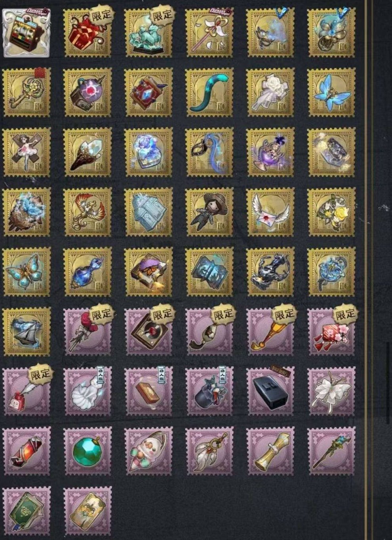Select the blue butterfly gold stamp
The height and width of the screenshot is (540, 392).
click(331, 92)
